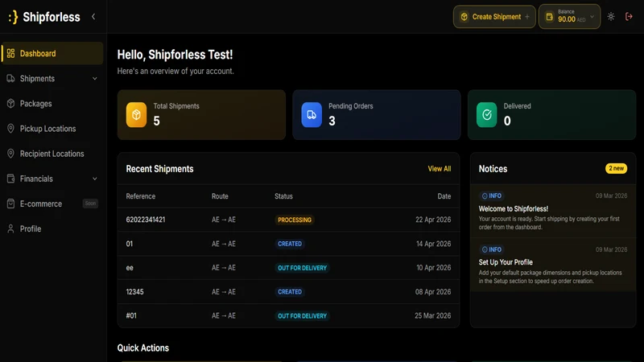The width and height of the screenshot is (644, 362).
Task: Click the CREATED status for shipment 12345
Action: coord(290,292)
